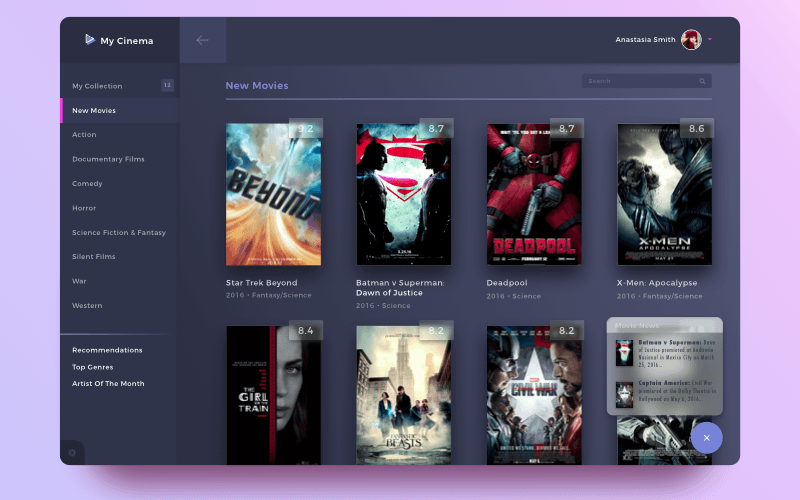The height and width of the screenshot is (500, 800).
Task: Open Batman v Superman news item thumbnail
Action: click(x=624, y=353)
